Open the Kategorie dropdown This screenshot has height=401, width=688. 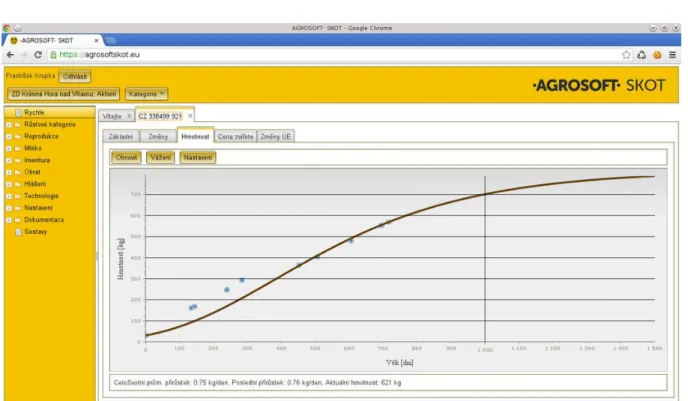pos(146,94)
